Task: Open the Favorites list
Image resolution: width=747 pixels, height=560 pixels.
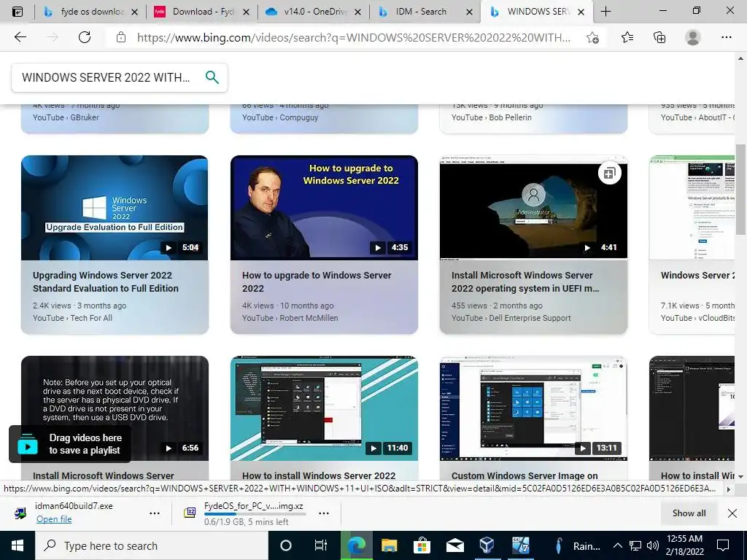Action: tap(627, 37)
